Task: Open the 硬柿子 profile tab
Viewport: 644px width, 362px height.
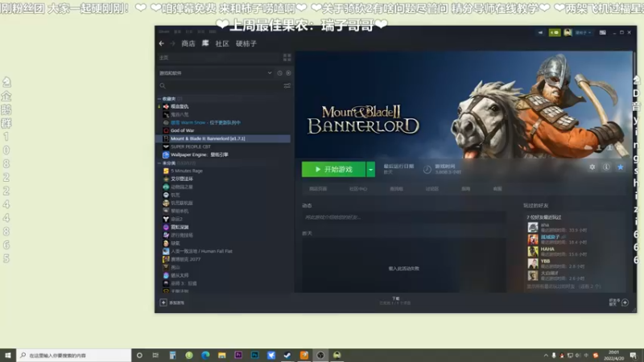Action: [x=246, y=43]
